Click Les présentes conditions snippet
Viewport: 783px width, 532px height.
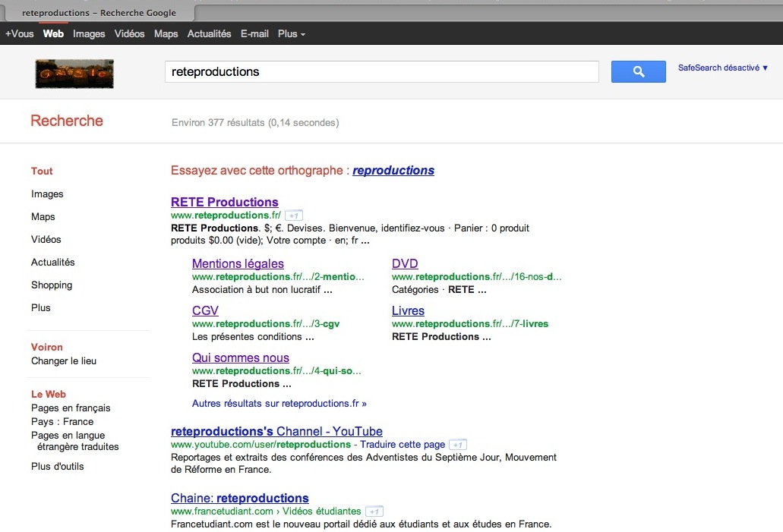tap(253, 336)
